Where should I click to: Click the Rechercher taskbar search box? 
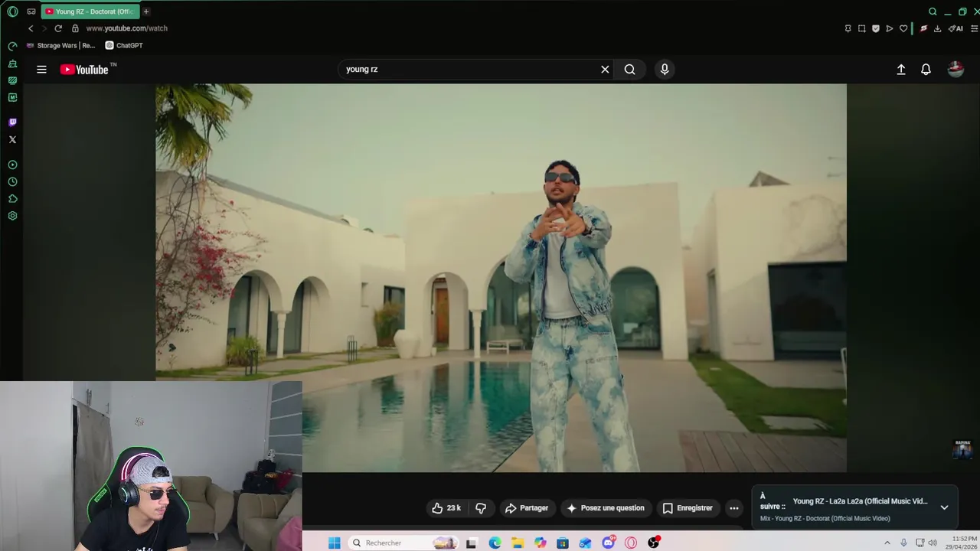pos(404,543)
